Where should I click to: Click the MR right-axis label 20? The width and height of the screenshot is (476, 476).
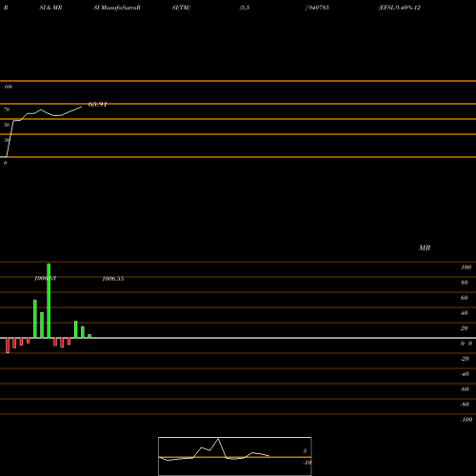coord(465,328)
